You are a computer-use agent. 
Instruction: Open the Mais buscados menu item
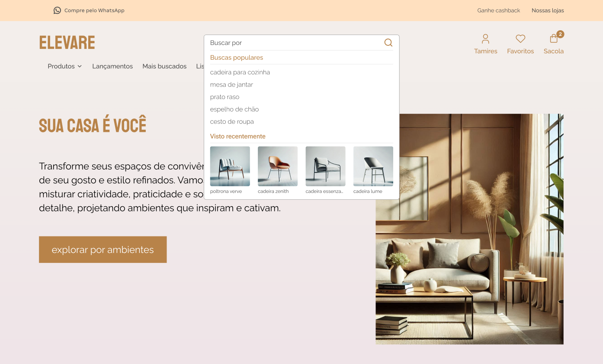point(164,66)
